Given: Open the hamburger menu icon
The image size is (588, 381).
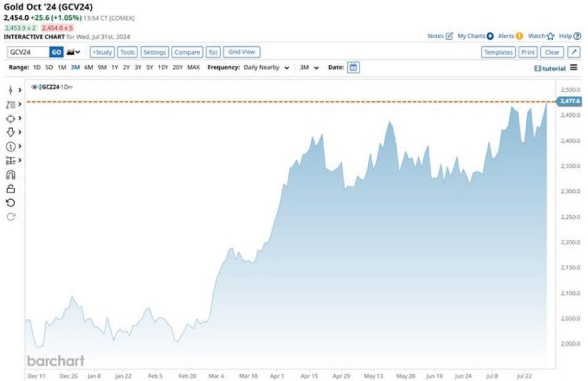Looking at the screenshot, I should (574, 68).
